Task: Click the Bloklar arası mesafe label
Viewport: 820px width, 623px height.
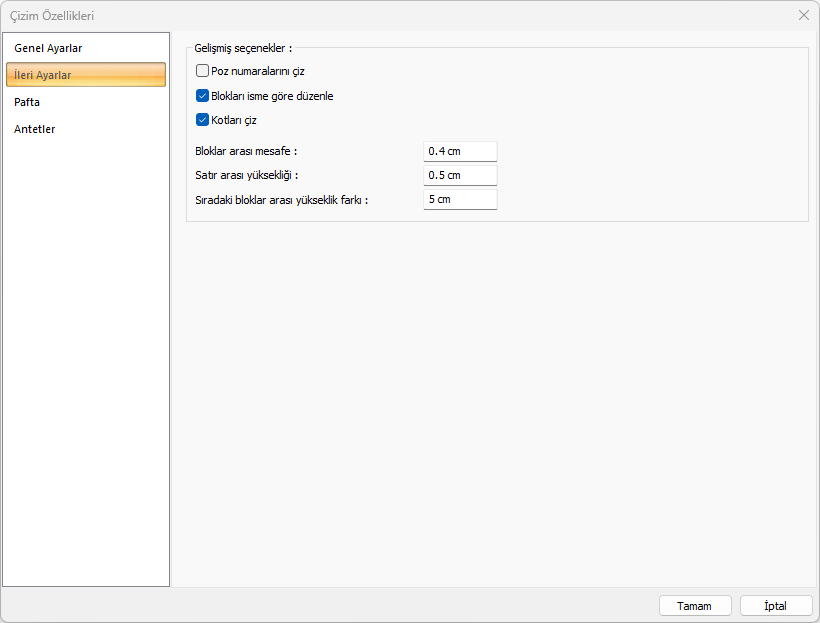Action: (x=247, y=151)
